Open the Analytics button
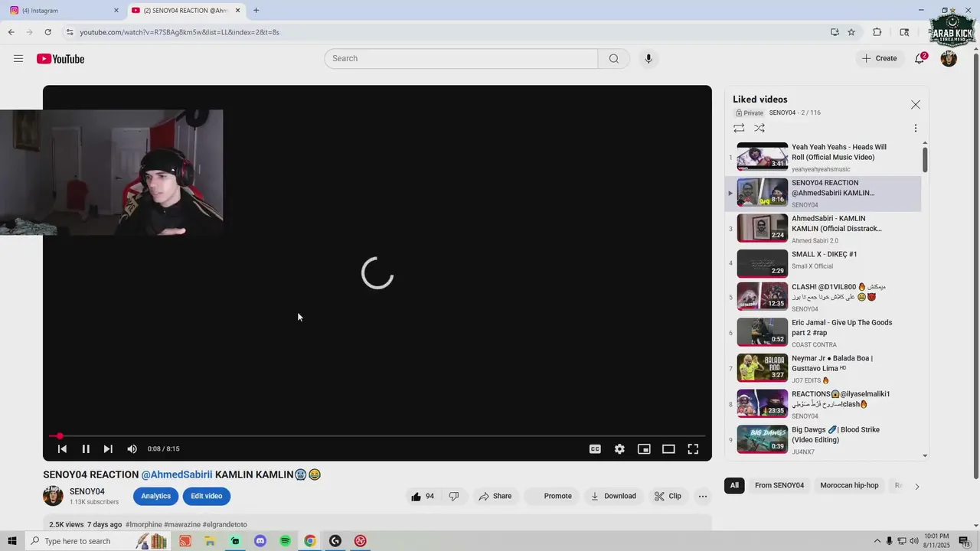This screenshot has width=980, height=551. point(155,496)
